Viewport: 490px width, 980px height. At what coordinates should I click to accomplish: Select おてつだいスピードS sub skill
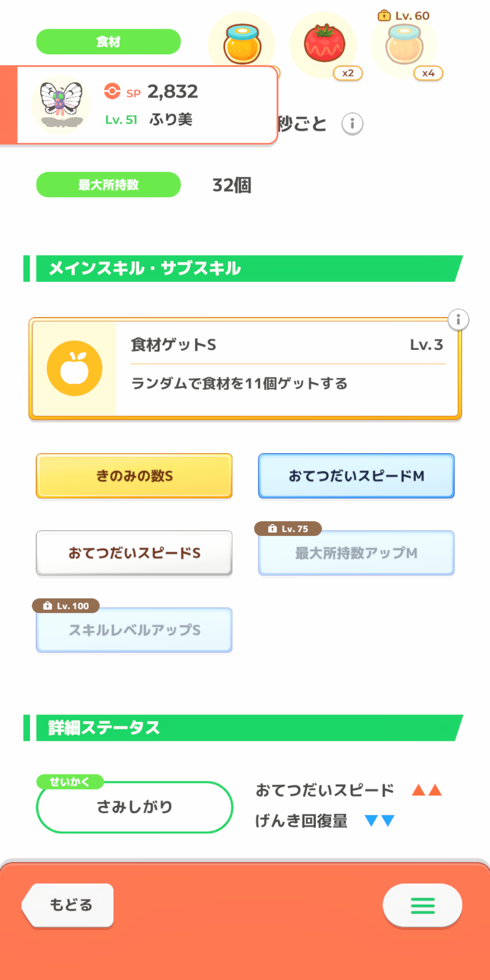pyautogui.click(x=134, y=553)
